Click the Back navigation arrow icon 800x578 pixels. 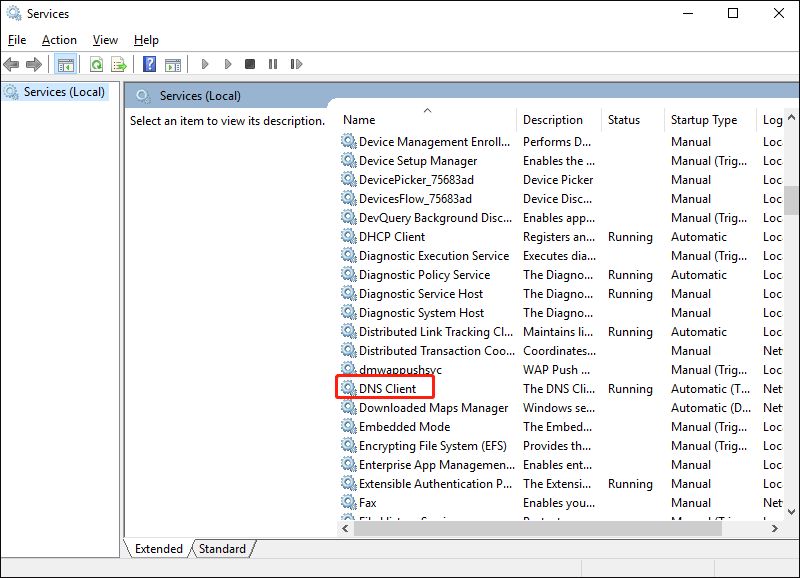click(12, 64)
